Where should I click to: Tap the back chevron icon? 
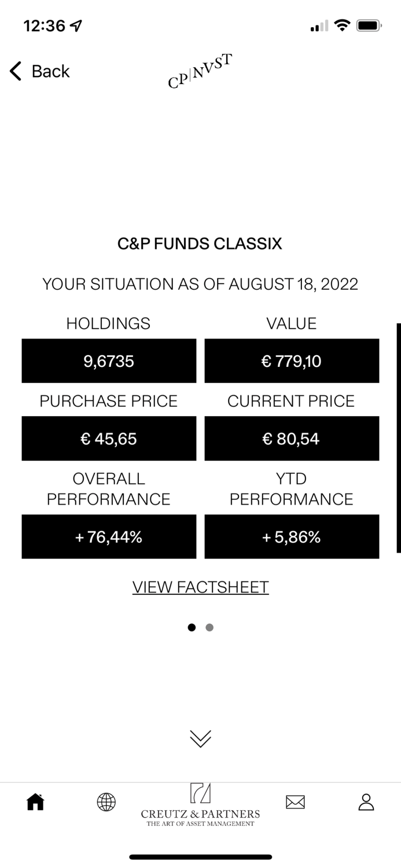pyautogui.click(x=14, y=71)
